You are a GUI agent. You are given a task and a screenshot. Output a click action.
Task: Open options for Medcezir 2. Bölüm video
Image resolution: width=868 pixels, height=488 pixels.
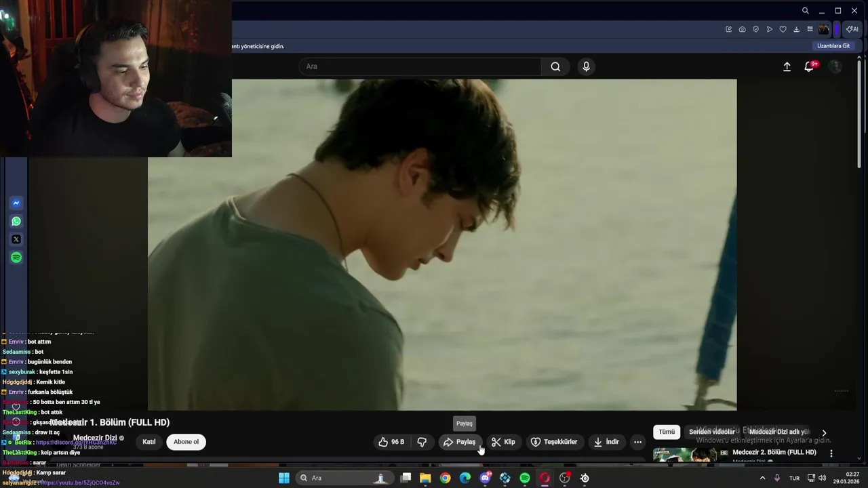831,453
